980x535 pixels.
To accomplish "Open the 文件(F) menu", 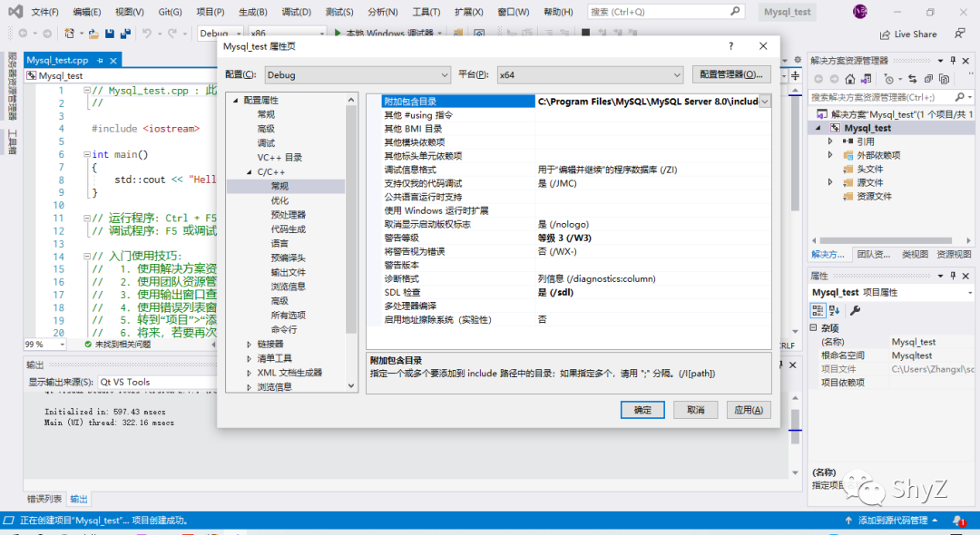I will pos(45,12).
